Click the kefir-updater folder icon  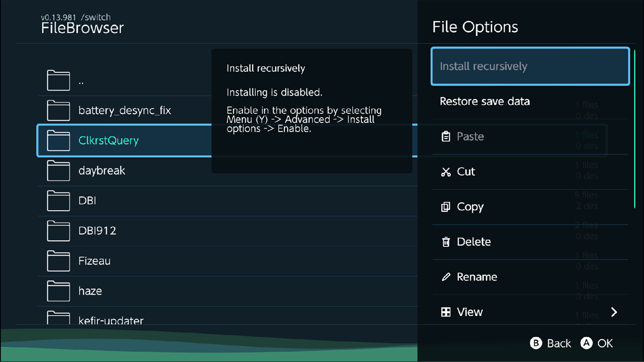58,318
